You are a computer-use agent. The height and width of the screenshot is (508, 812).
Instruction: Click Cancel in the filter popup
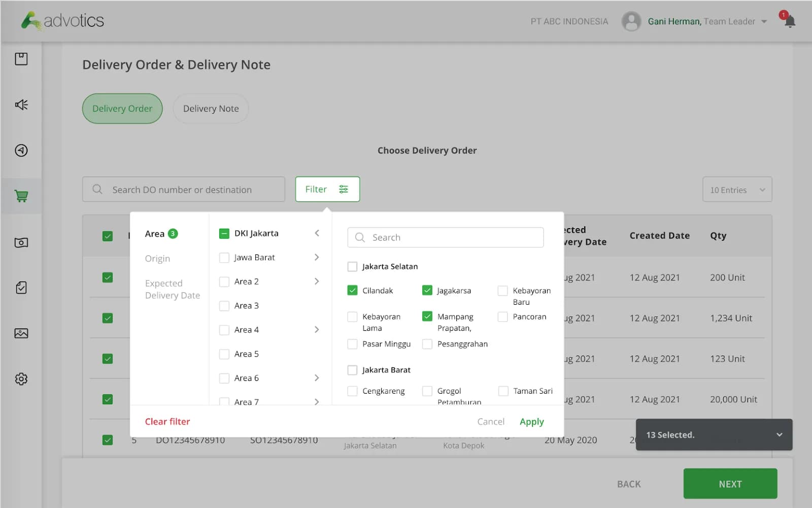491,422
